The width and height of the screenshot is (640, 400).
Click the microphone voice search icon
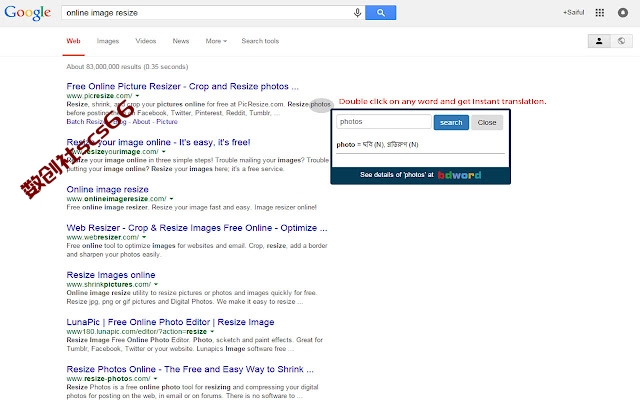point(357,13)
